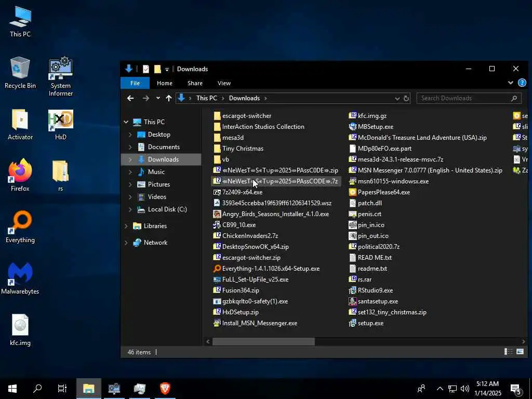Click the Properties quick access toolbar icon
The width and height of the screenshot is (532, 399).
pyautogui.click(x=146, y=69)
